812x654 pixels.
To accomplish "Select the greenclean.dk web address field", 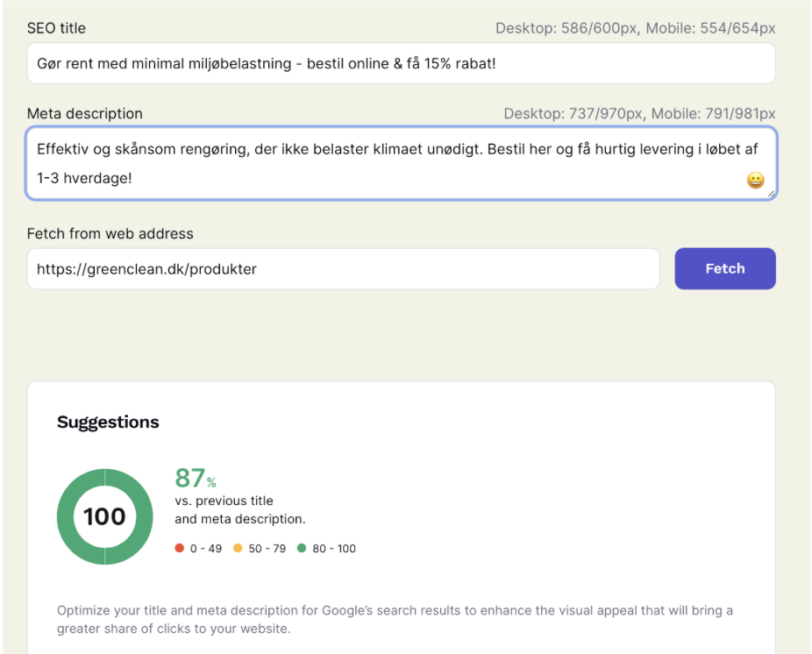I will click(x=342, y=268).
